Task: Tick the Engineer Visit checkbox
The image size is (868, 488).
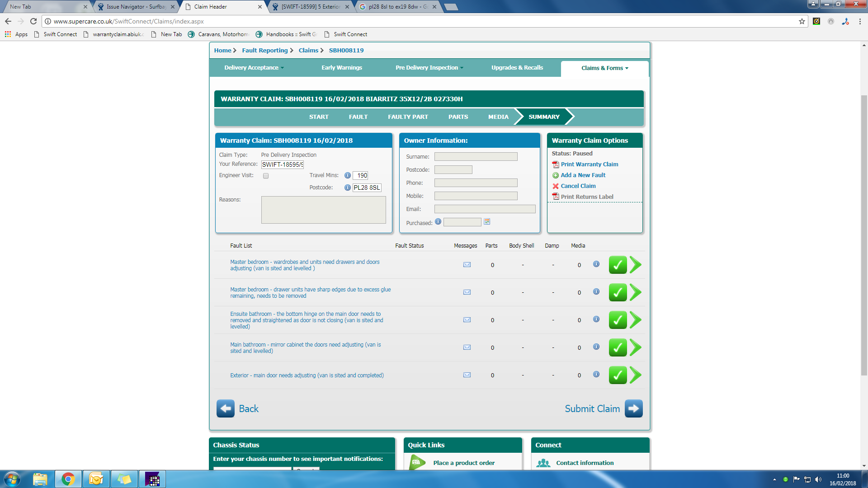Action: [x=266, y=176]
